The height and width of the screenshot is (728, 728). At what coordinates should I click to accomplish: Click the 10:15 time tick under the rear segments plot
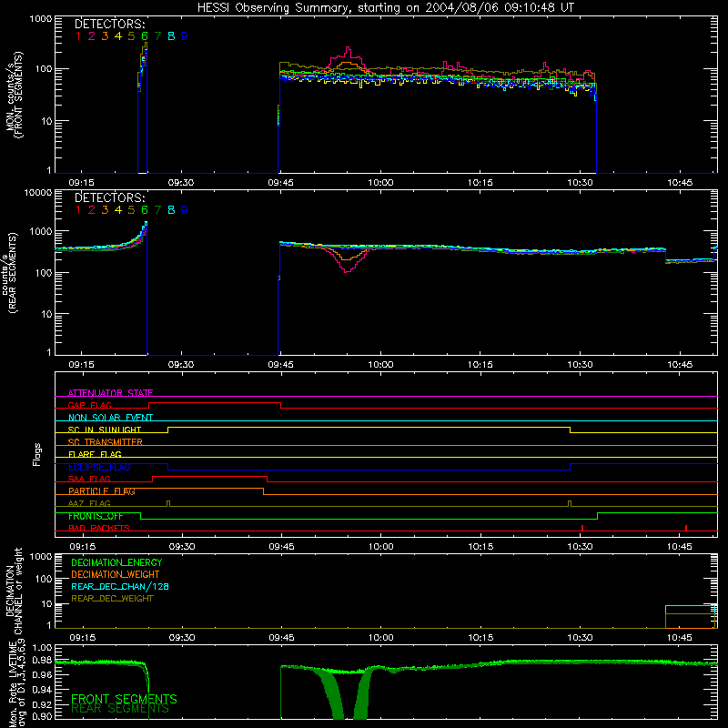tap(480, 365)
